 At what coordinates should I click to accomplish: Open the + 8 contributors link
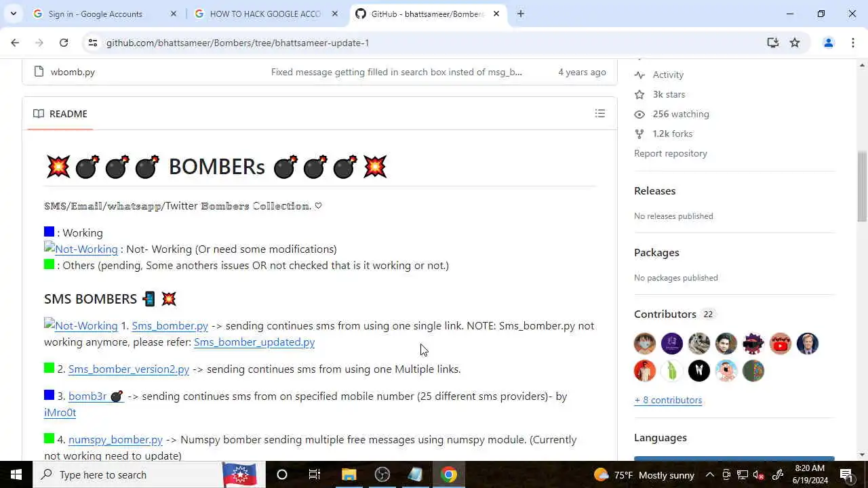[x=668, y=400]
